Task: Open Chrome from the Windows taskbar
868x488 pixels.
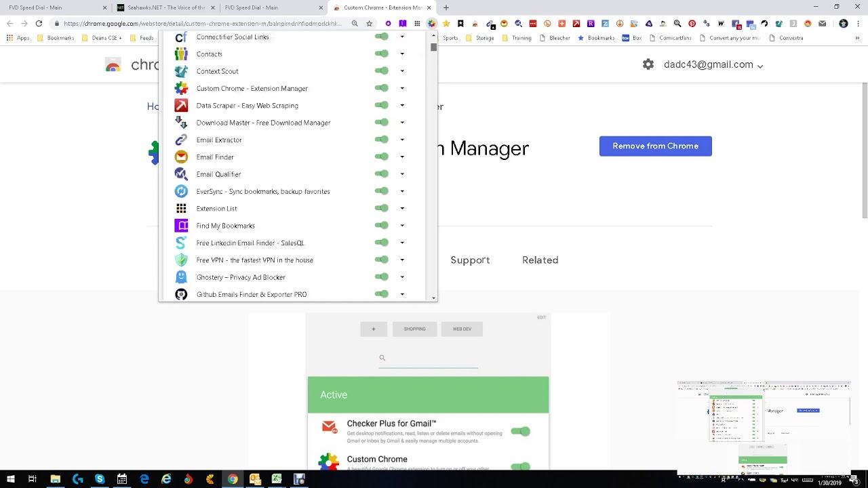Action: [233, 479]
